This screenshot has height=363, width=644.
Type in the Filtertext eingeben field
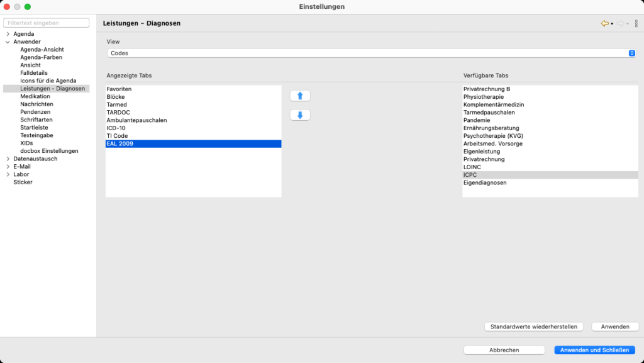(46, 23)
